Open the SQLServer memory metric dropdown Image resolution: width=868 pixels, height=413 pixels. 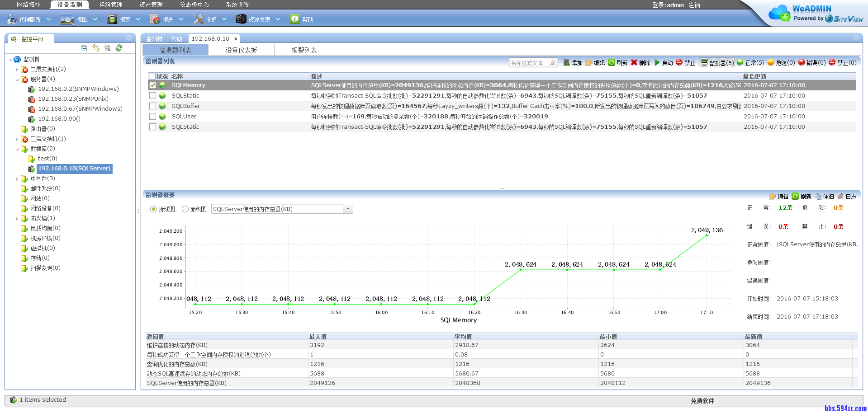(x=348, y=209)
